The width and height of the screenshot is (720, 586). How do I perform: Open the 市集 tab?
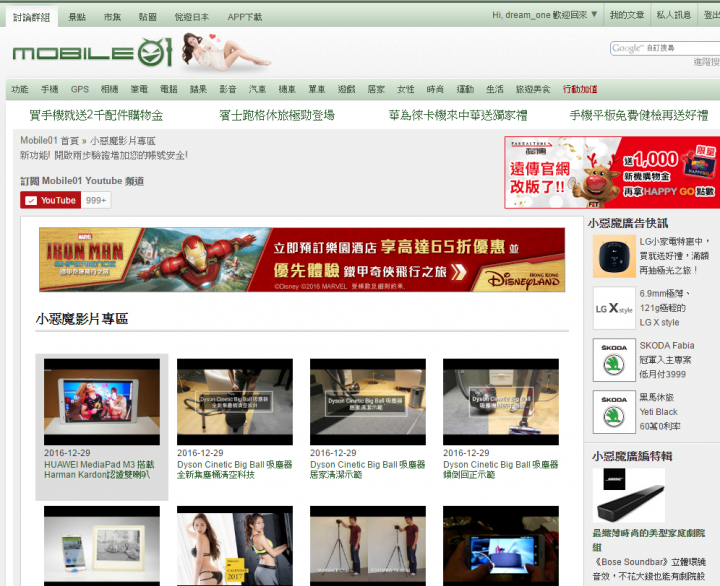pos(112,17)
